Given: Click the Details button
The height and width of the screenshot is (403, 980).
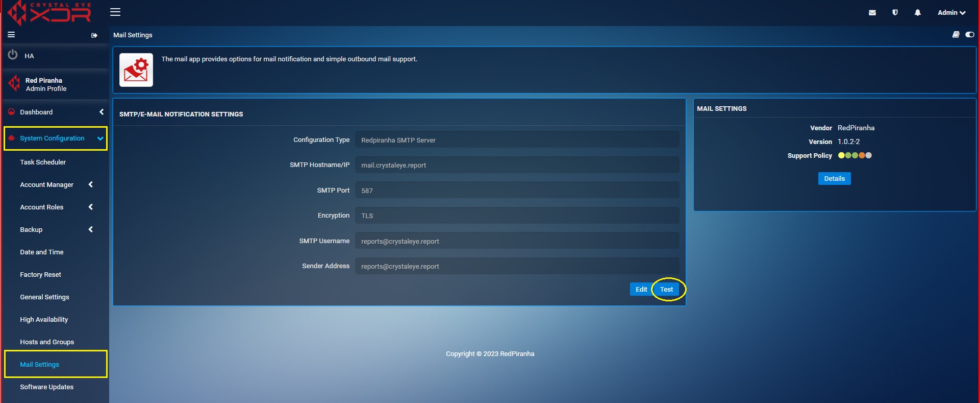Looking at the screenshot, I should 834,178.
